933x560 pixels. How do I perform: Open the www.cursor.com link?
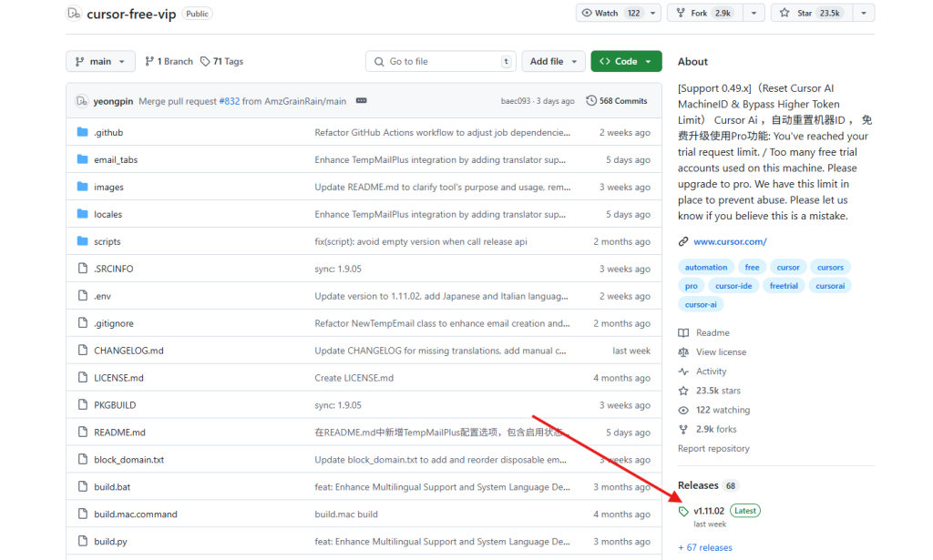coord(730,241)
